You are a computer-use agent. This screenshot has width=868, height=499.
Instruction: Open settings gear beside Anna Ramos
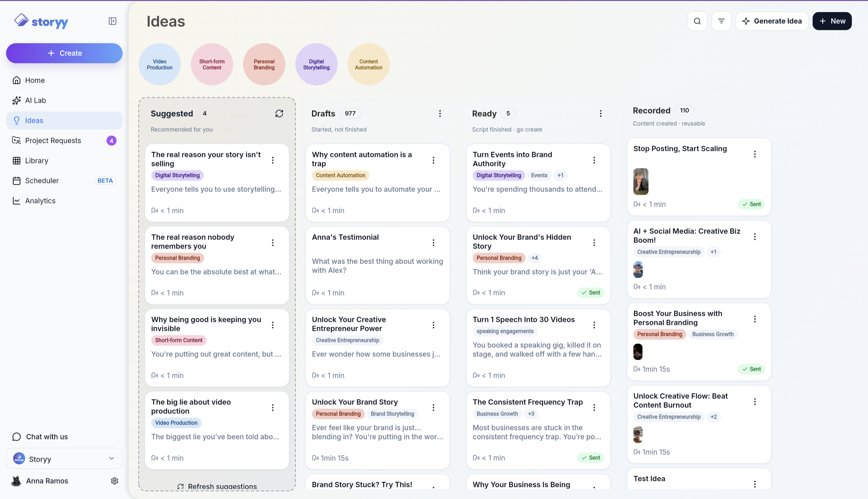[115, 481]
